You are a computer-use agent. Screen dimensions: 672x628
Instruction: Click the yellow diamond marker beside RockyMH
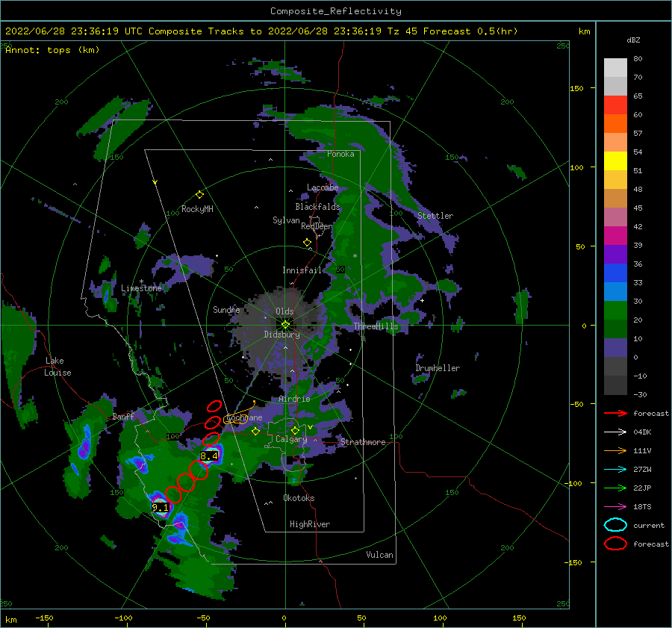tap(199, 195)
